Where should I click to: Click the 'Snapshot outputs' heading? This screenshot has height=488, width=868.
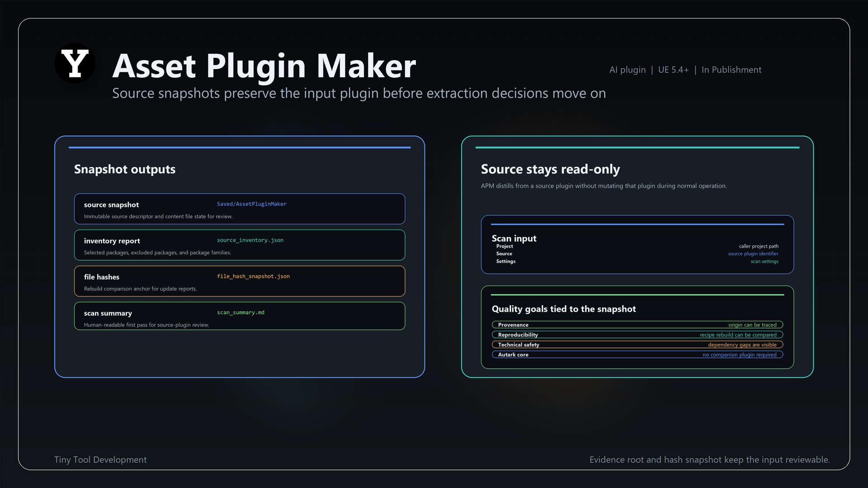point(125,169)
